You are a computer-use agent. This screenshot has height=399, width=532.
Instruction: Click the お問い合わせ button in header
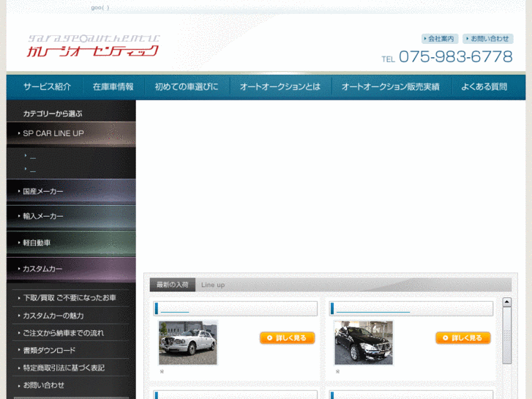(x=487, y=39)
